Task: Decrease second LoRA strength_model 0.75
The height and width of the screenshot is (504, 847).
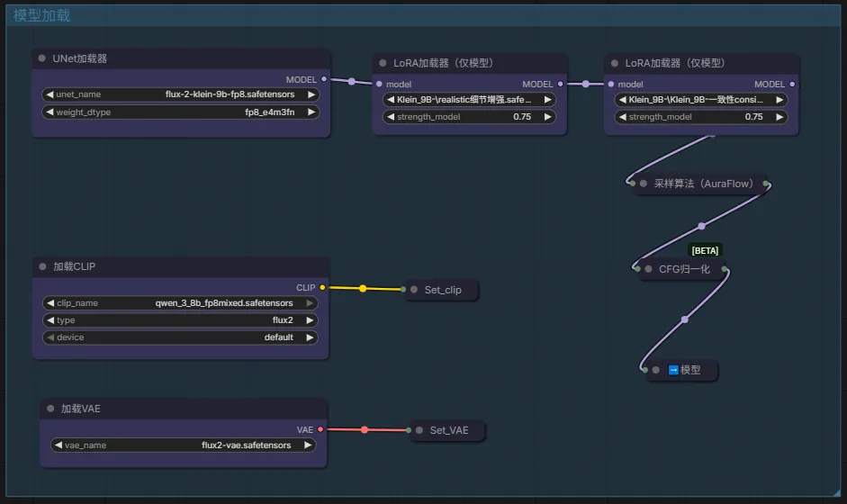Action: 622,117
